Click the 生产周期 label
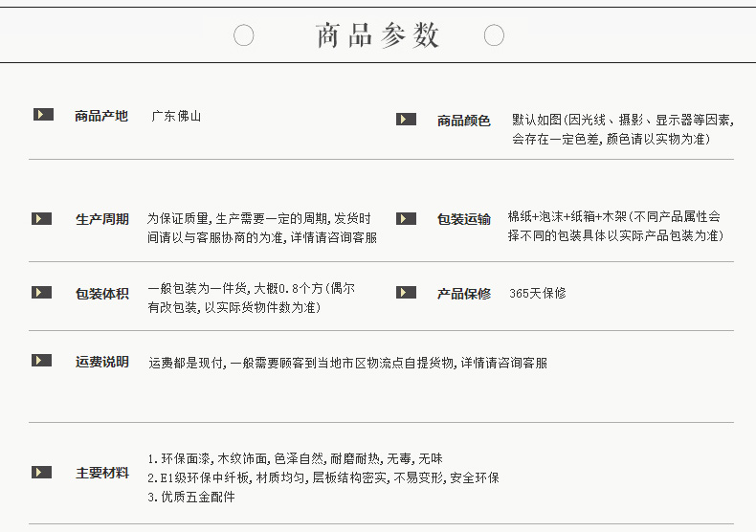 pyautogui.click(x=102, y=219)
